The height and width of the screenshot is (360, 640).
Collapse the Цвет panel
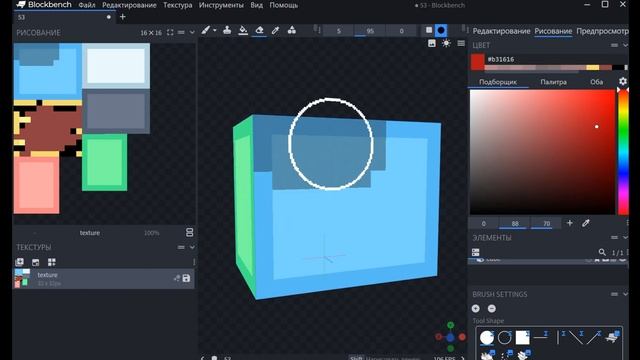pos(625,45)
